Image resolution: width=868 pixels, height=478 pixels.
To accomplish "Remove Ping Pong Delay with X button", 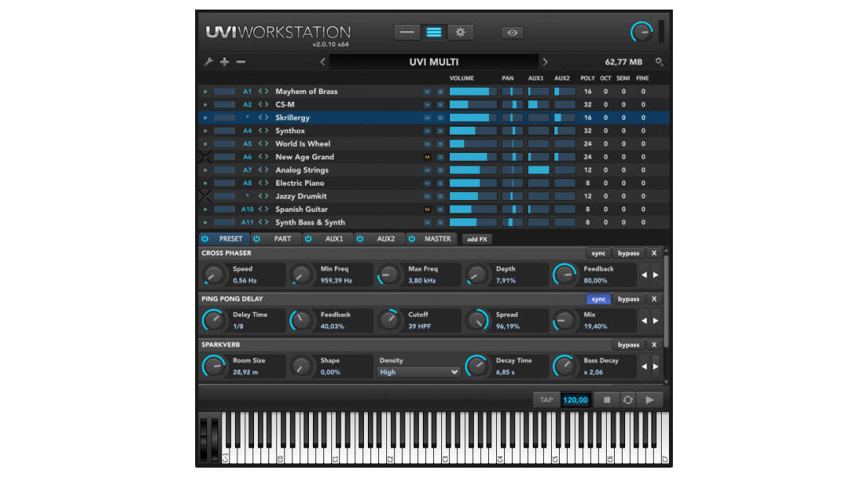I will 654,299.
